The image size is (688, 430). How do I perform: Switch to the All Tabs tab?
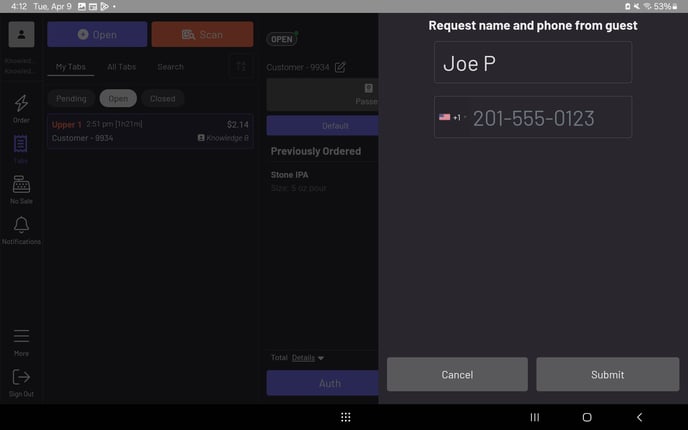pos(121,67)
